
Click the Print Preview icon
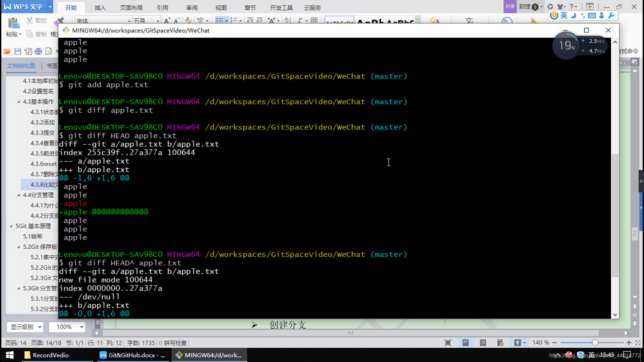[x=49, y=51]
